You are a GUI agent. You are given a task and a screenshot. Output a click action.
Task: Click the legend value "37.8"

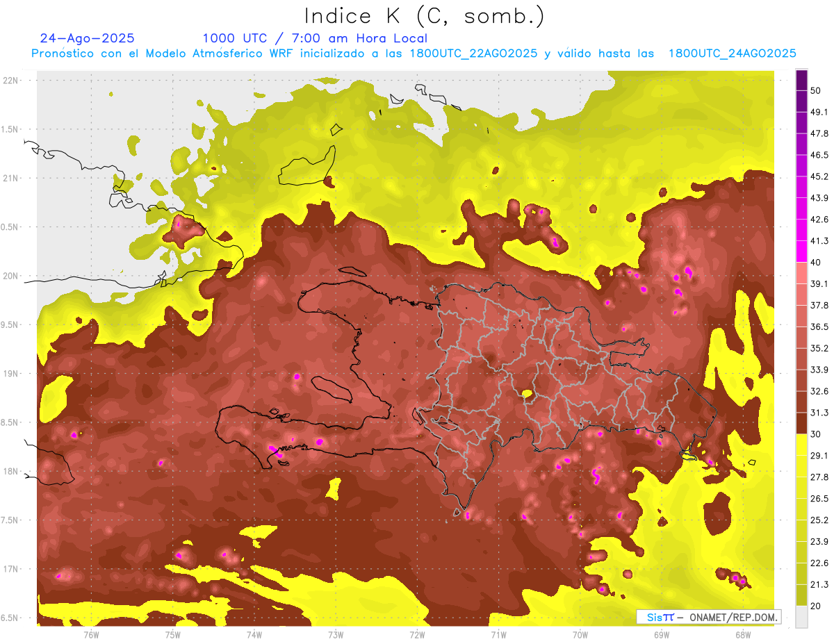819,306
